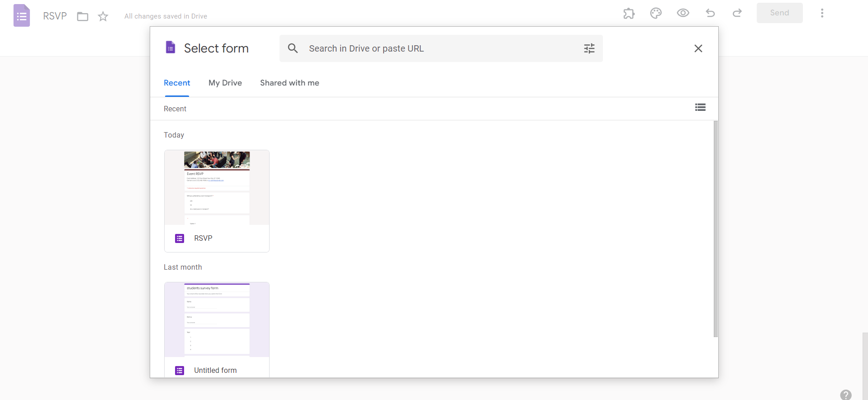Move the form using the folder icon
The image size is (868, 400).
pyautogui.click(x=82, y=17)
